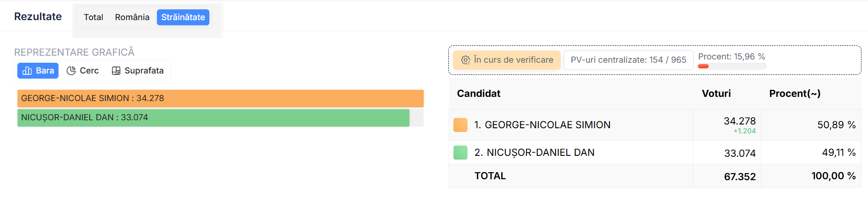
Task: Select the Cerc chart view
Action: point(83,71)
